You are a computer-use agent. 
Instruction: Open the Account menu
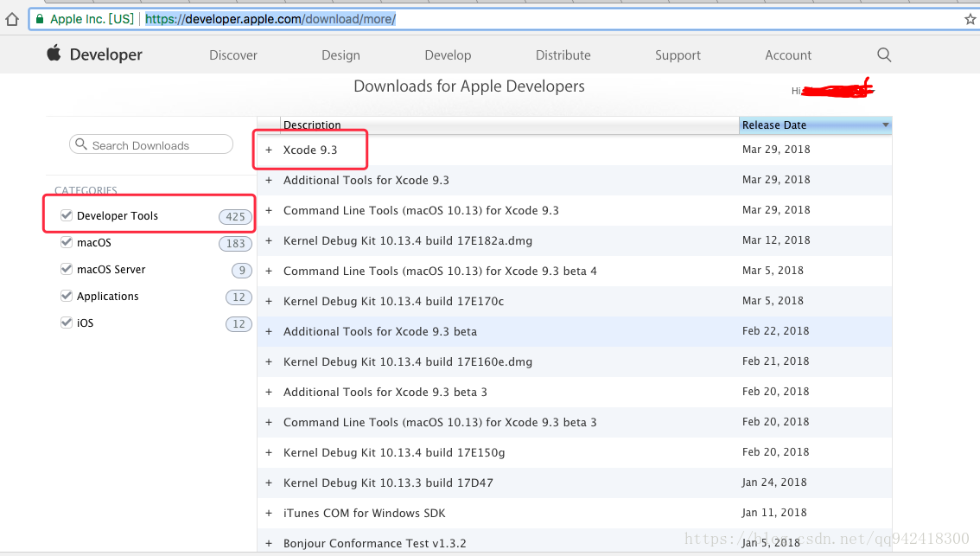(788, 55)
